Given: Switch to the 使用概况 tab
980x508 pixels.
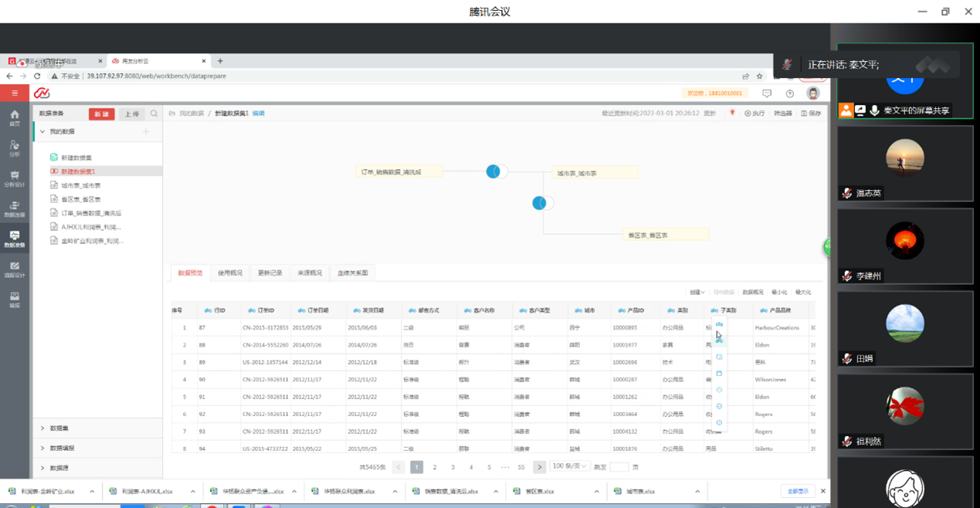Looking at the screenshot, I should [230, 273].
